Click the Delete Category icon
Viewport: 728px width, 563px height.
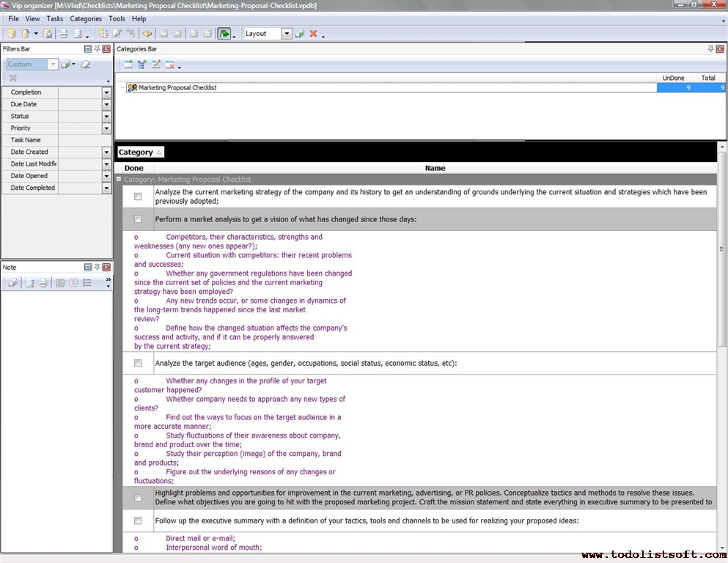point(169,65)
